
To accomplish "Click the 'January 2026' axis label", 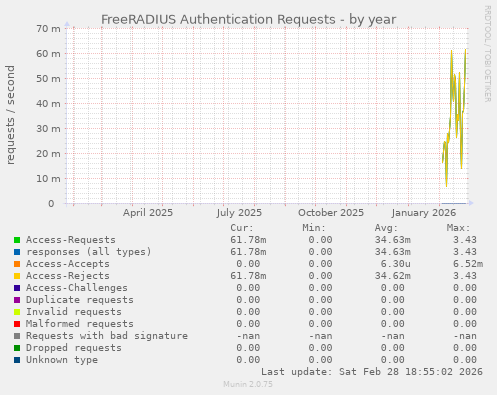I will (424, 213).
